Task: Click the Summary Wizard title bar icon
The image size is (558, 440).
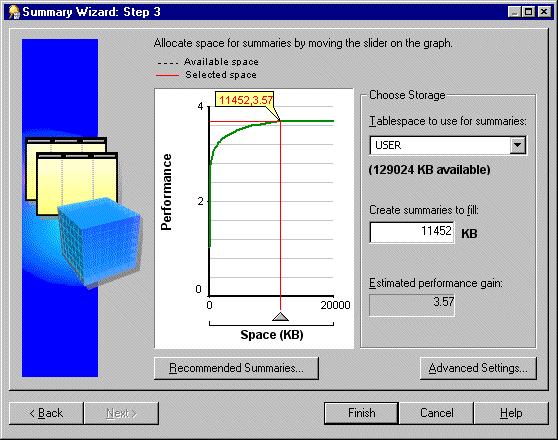Action: (14, 12)
